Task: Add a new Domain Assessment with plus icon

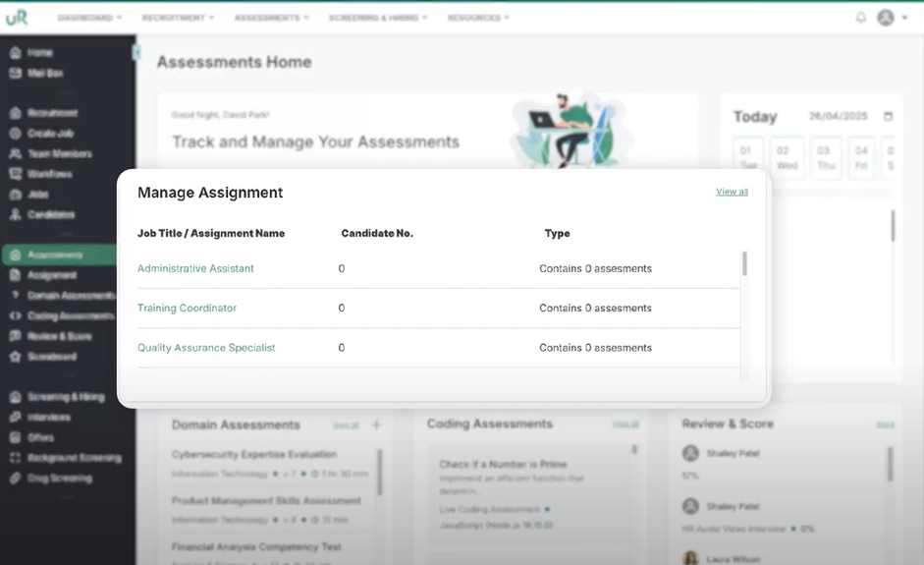Action: coord(376,424)
